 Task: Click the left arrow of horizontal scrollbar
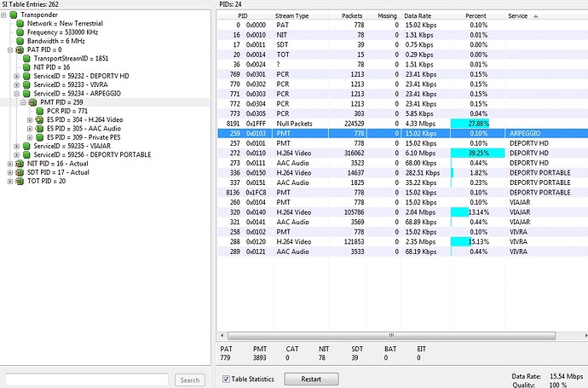222,335
